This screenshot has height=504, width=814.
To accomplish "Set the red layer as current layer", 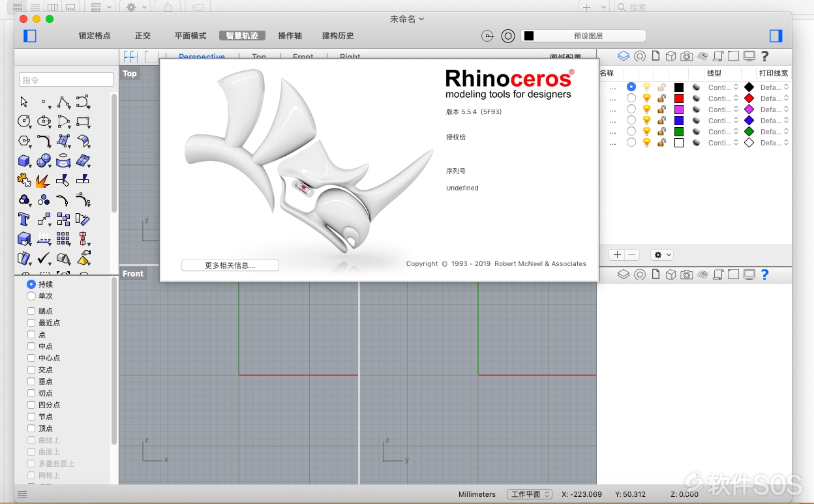I will pyautogui.click(x=631, y=98).
